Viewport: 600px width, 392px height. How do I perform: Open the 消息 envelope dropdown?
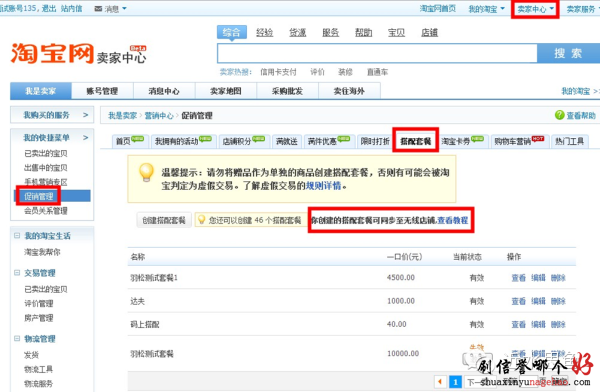(111, 9)
